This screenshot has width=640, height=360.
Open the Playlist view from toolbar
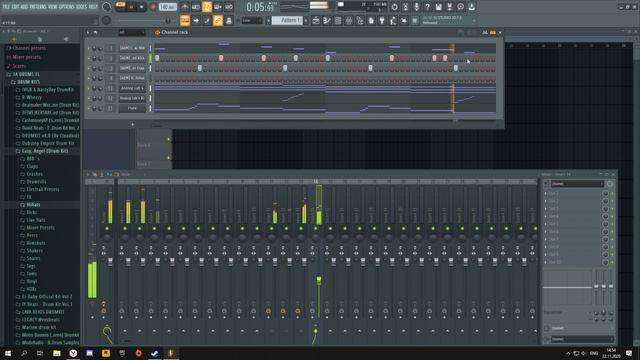coord(316,20)
